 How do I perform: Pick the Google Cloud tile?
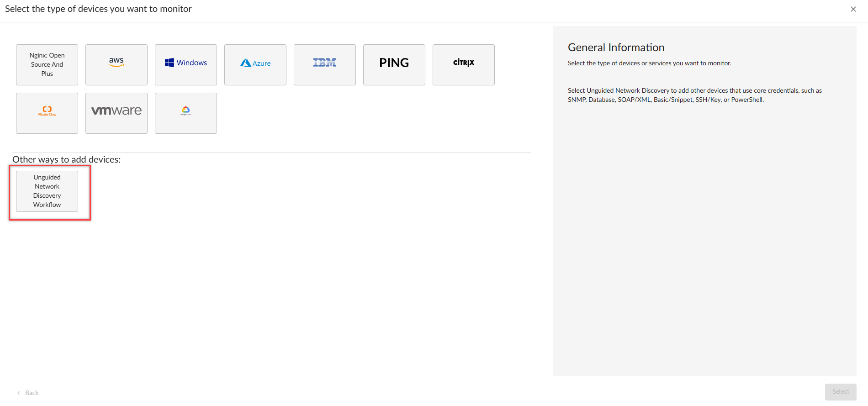(186, 113)
